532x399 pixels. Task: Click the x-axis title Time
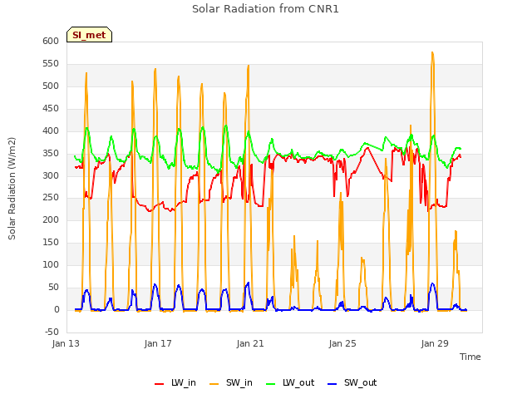pyautogui.click(x=470, y=357)
